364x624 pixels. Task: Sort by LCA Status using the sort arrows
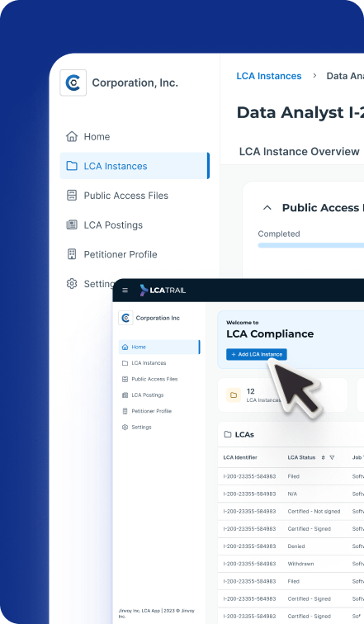pyautogui.click(x=323, y=457)
